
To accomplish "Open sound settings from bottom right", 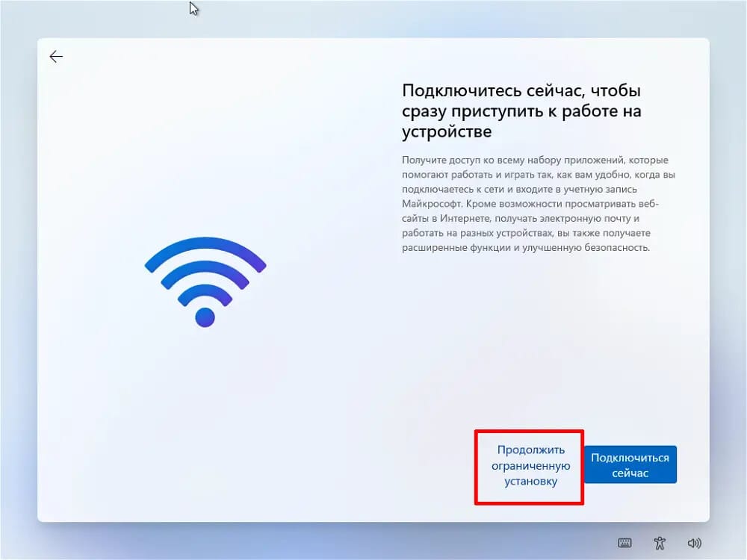I will 694,544.
